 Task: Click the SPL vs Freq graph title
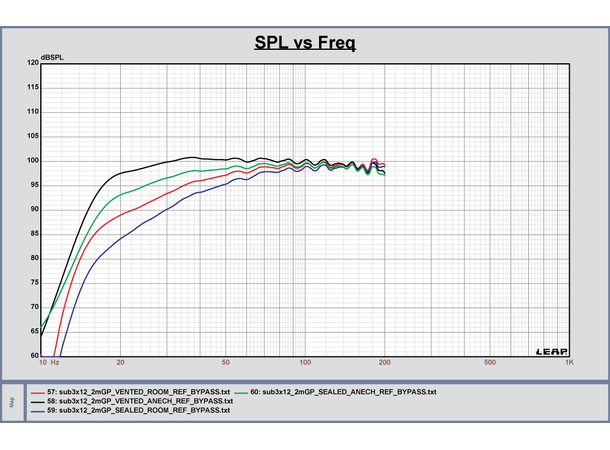(305, 42)
